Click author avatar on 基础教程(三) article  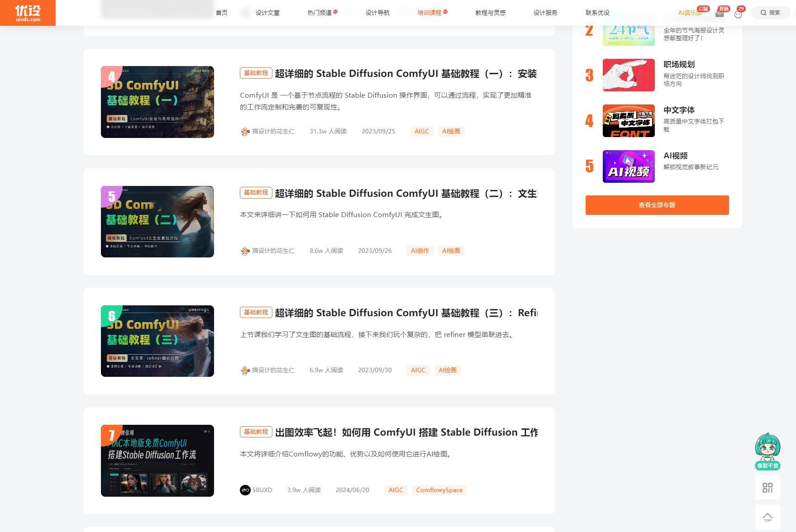tap(245, 370)
